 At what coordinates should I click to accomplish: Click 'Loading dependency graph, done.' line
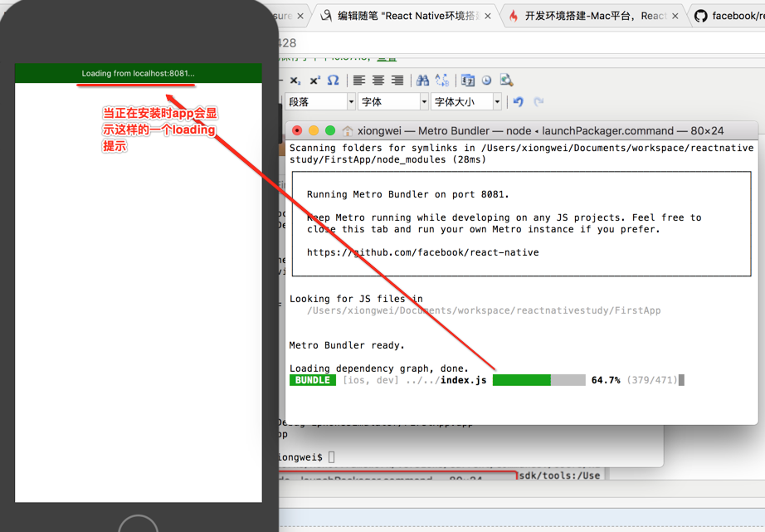[x=378, y=368]
